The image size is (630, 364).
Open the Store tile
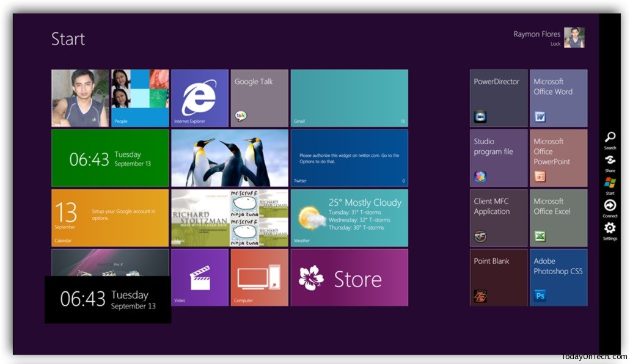349,278
